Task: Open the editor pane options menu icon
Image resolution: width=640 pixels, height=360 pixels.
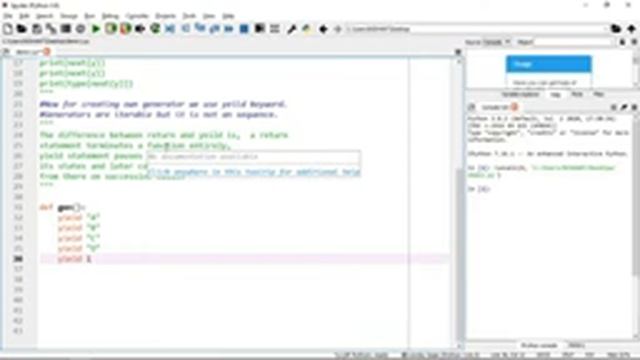Action: [x=458, y=52]
